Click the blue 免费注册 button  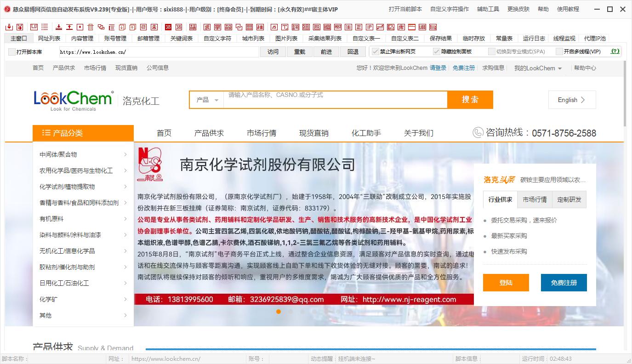564,283
